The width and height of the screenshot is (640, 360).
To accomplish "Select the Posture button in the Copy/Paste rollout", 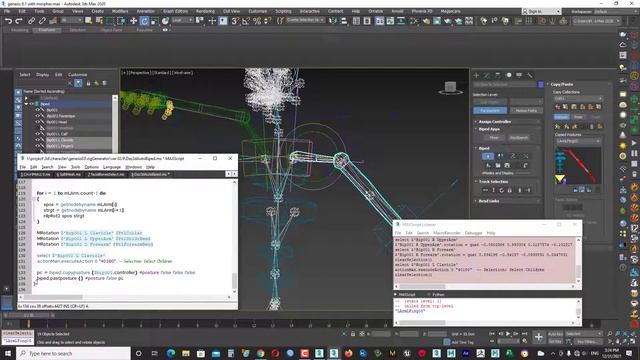I will point(561,117).
